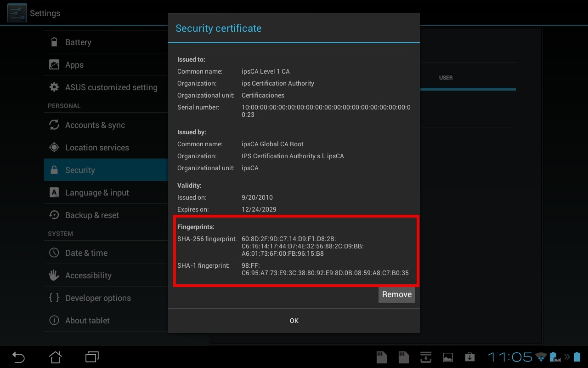Tap the Back navigation button
The image size is (588, 368).
click(x=18, y=357)
